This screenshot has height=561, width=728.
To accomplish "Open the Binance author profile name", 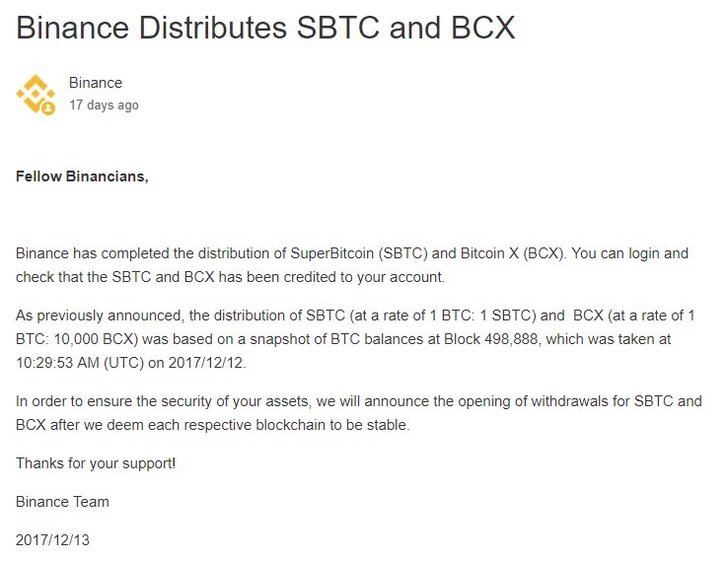I will point(96,83).
